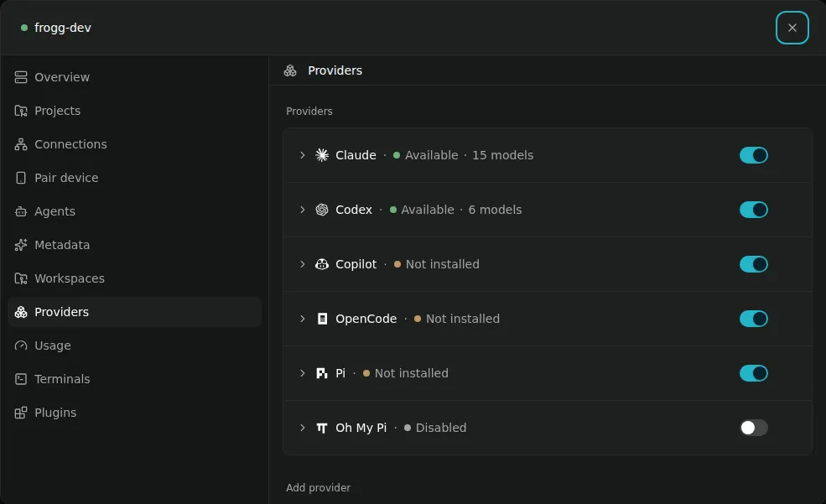826x504 pixels.
Task: Click the Codex logo icon
Action: click(x=322, y=210)
